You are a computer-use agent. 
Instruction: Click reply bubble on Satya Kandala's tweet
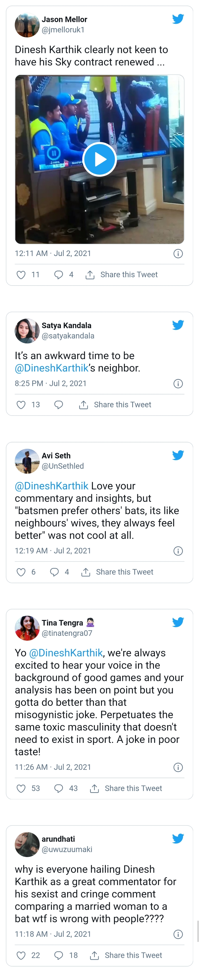tap(59, 405)
